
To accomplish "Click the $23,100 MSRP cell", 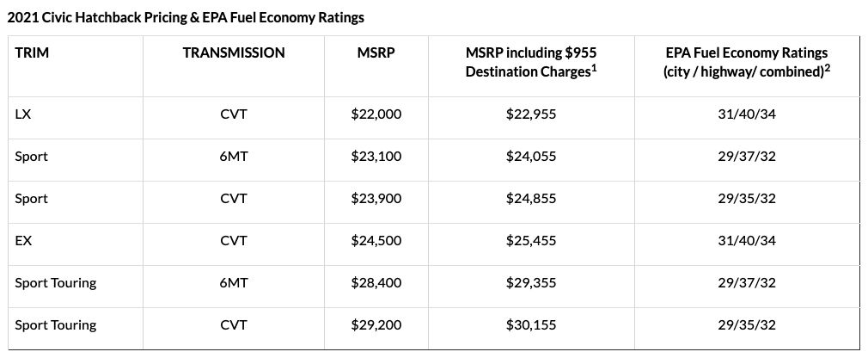I will pyautogui.click(x=376, y=157).
